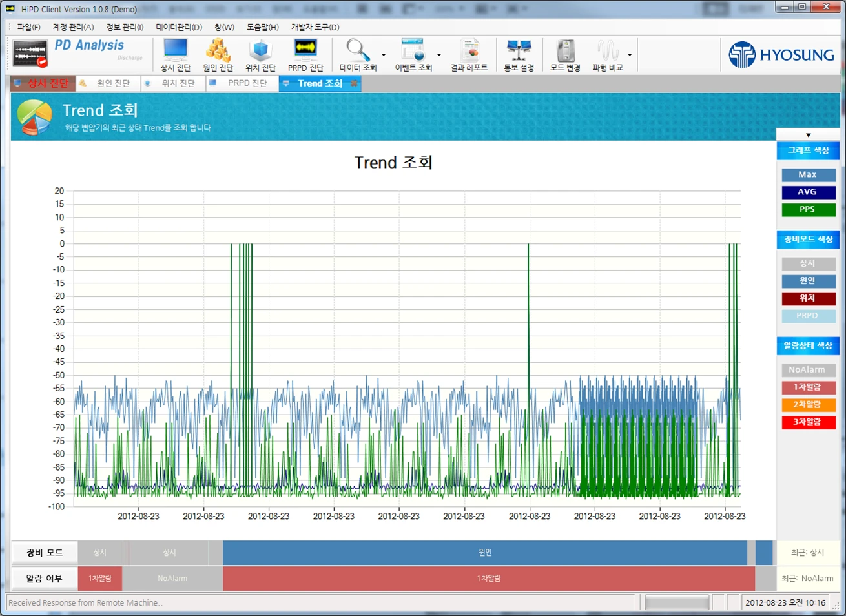The width and height of the screenshot is (846, 616).
Task: Click the app icon in title bar
Action: [10, 9]
